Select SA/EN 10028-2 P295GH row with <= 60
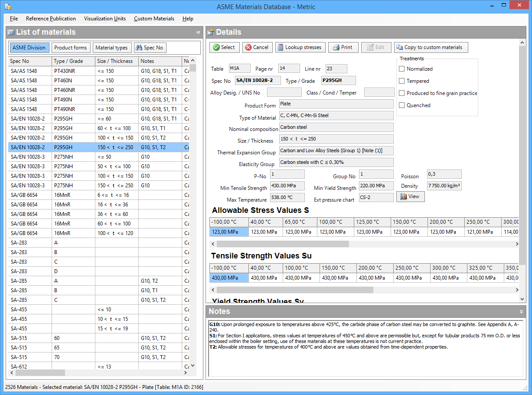The height and width of the screenshot is (395, 532). [99, 119]
